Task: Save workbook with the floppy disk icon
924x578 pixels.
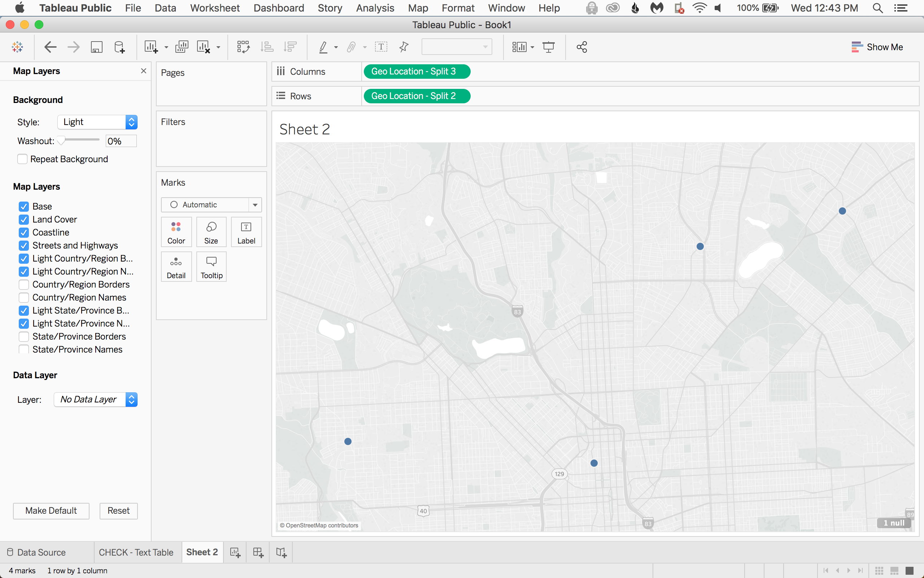Action: coord(97,47)
